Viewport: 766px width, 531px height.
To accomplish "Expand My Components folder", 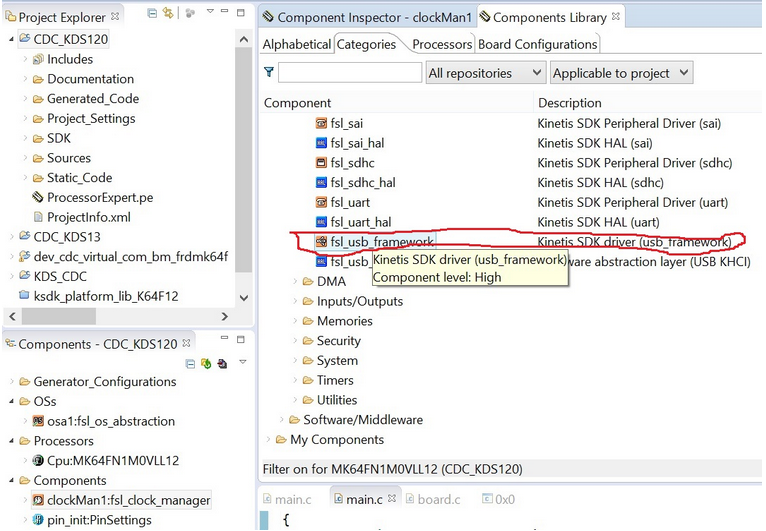I will pos(268,439).
